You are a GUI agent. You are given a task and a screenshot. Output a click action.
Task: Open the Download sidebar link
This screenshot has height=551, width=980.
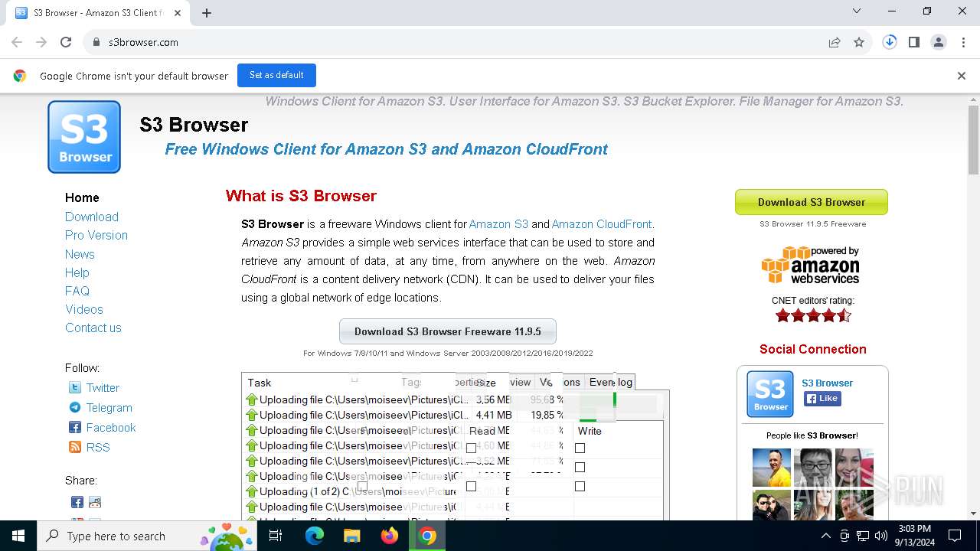92,217
